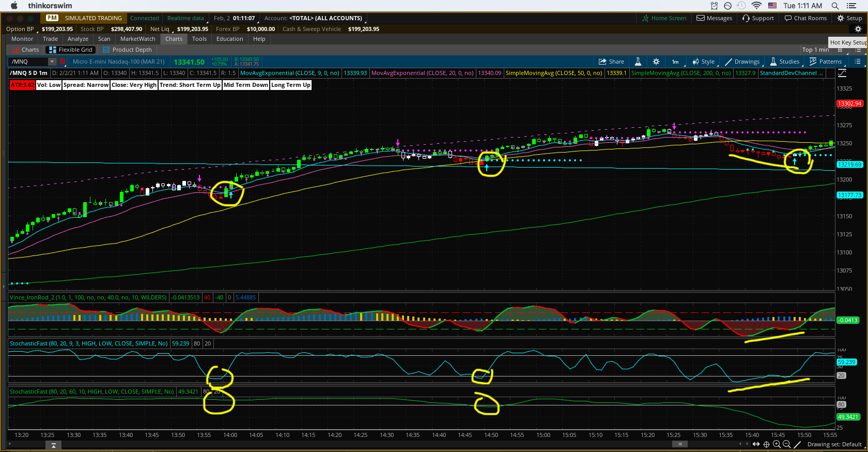Click the Chat Rooms button
This screenshot has width=868, height=452.
pos(805,18)
